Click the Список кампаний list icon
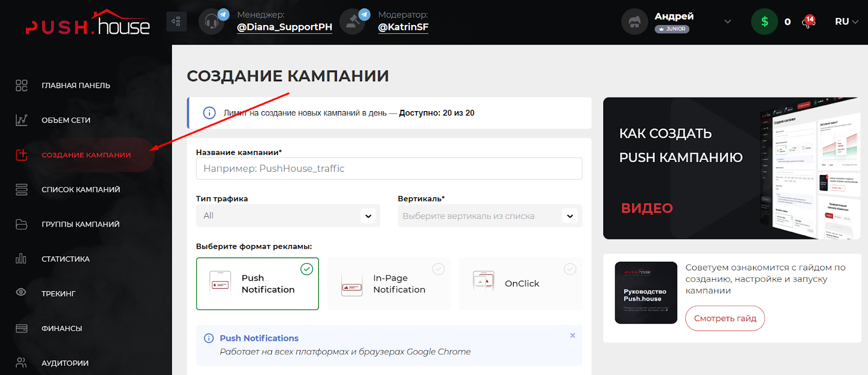Viewport: 868px width, 375px height. (x=21, y=190)
